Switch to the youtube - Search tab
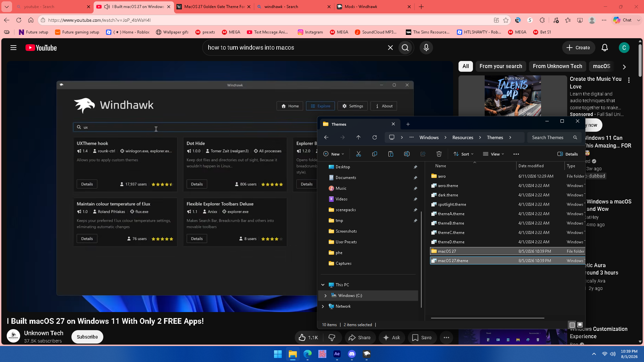This screenshot has height=362, width=644. tap(53, 7)
